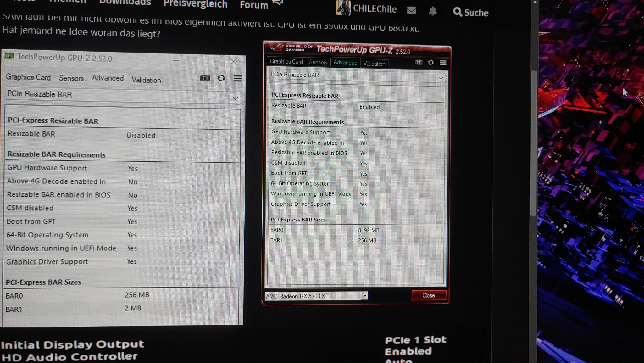Open Graphics Card tab in left GPU-Z
Image resolution: width=644 pixels, height=363 pixels.
28,77
